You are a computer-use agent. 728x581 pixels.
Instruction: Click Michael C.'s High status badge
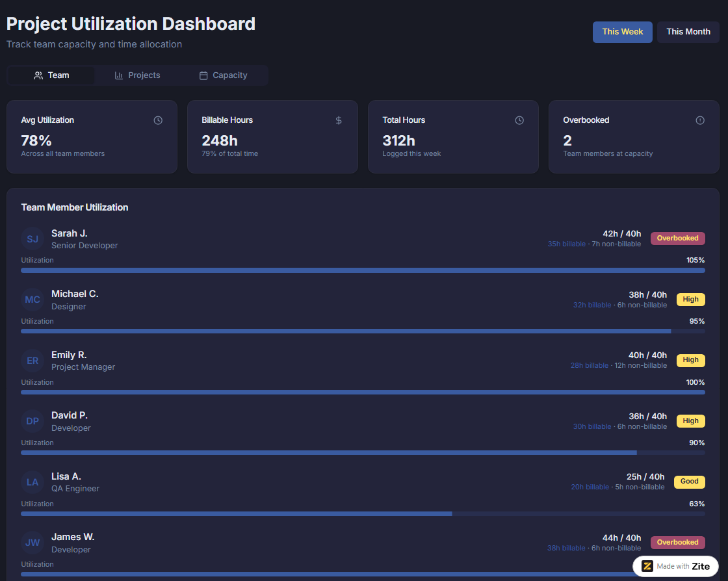tap(690, 300)
